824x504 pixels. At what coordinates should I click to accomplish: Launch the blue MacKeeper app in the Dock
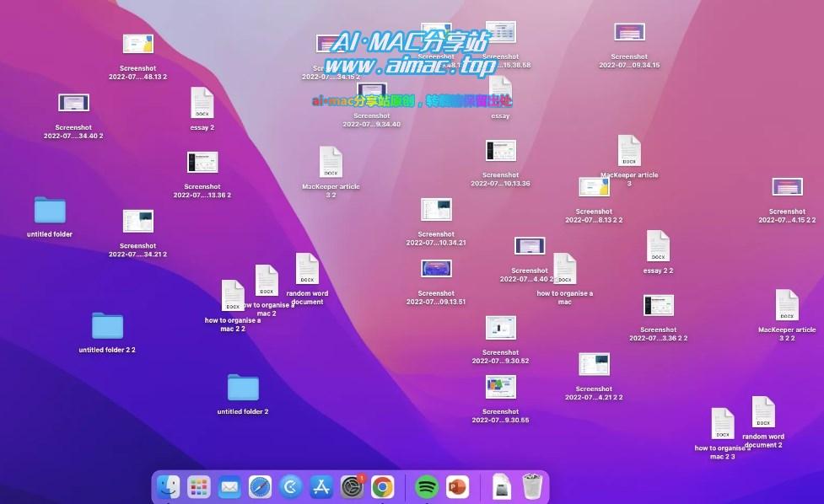[291, 487]
